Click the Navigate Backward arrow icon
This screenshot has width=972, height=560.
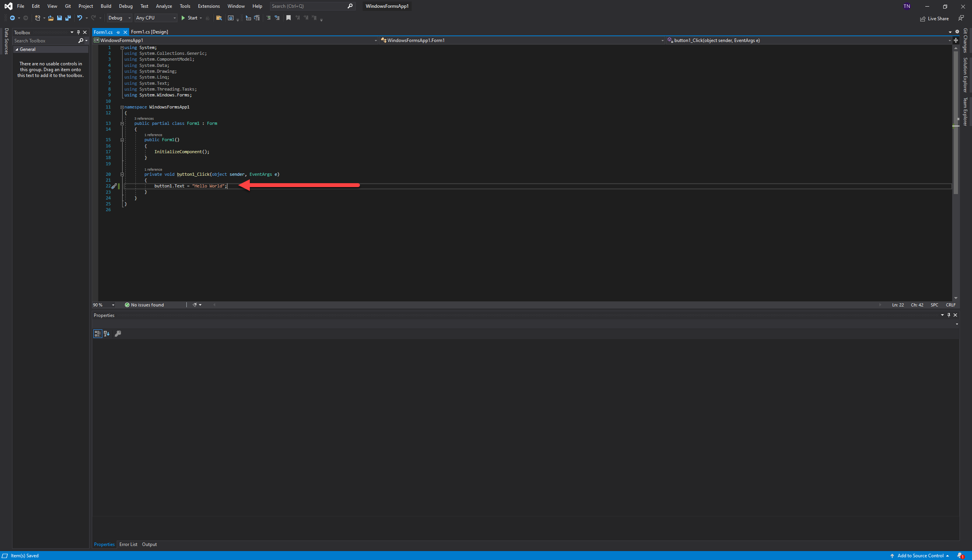pos(12,18)
